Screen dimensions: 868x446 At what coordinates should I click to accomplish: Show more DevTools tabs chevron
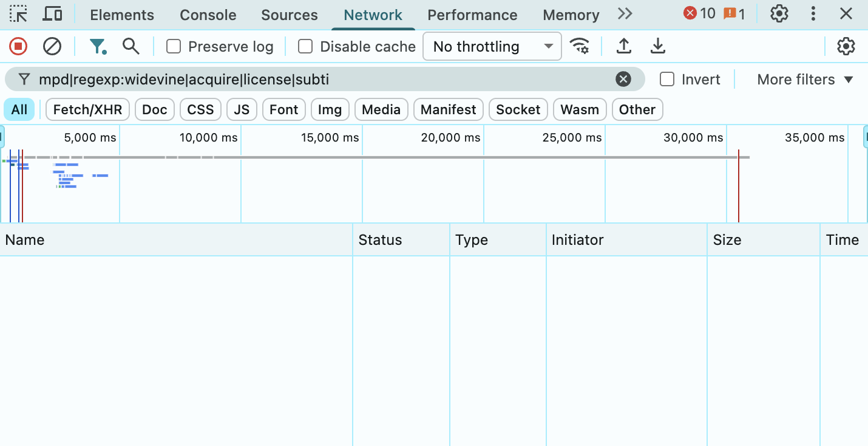pyautogui.click(x=625, y=14)
